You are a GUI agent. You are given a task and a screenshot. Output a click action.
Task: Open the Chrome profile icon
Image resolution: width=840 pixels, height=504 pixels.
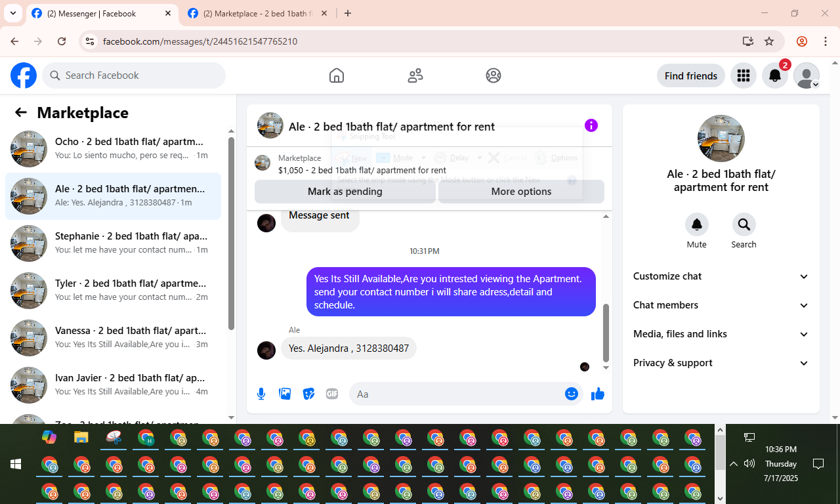pyautogui.click(x=802, y=41)
